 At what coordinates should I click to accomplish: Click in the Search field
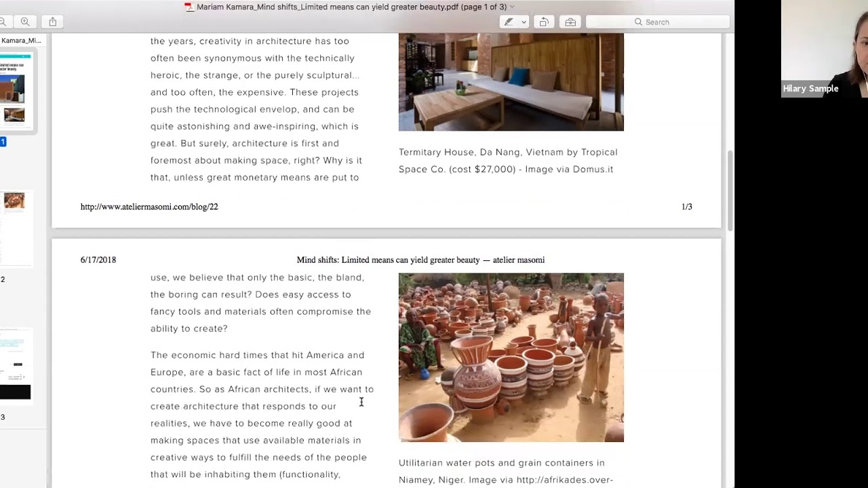click(x=657, y=22)
